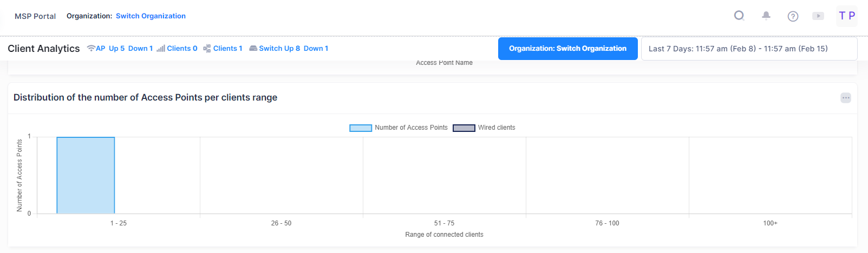Click the 1 - 25 range bar
The width and height of the screenshot is (868, 253).
tap(86, 175)
